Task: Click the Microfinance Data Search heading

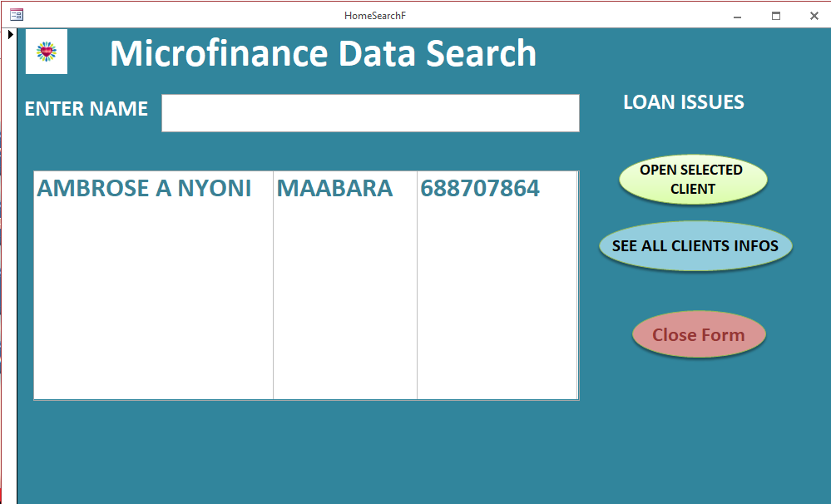Action: pos(323,54)
